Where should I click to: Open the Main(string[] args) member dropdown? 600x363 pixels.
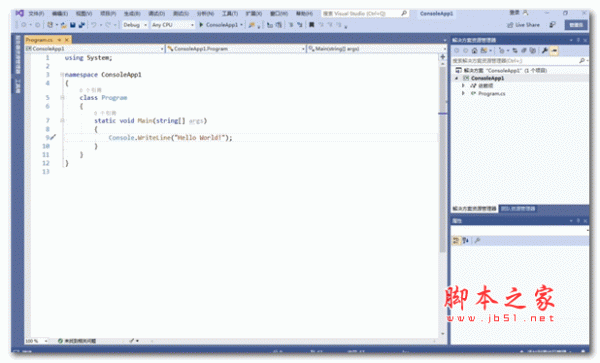point(377,49)
